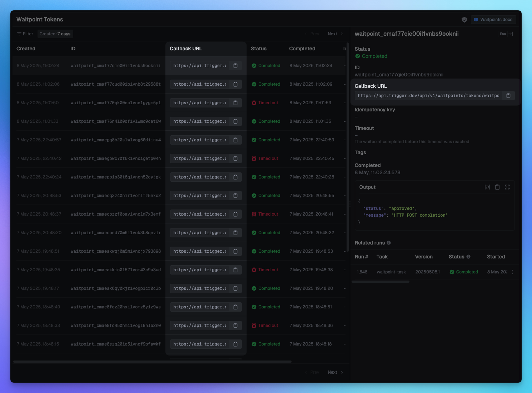Screen dimensions: 532x393
Task: Select the ID waitpoint_cmaeakkio0l571vom43c9a3ud
Action: point(116,270)
